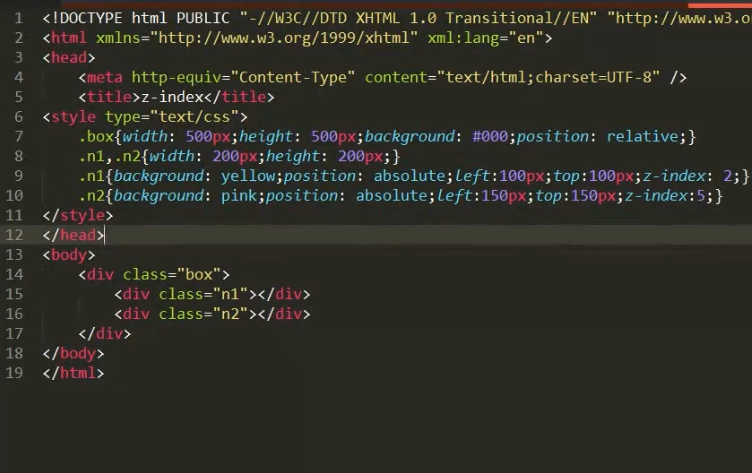Screen dimensions: 752x473
Task: Click the yellow background value in .n1
Action: pyautogui.click(x=248, y=176)
